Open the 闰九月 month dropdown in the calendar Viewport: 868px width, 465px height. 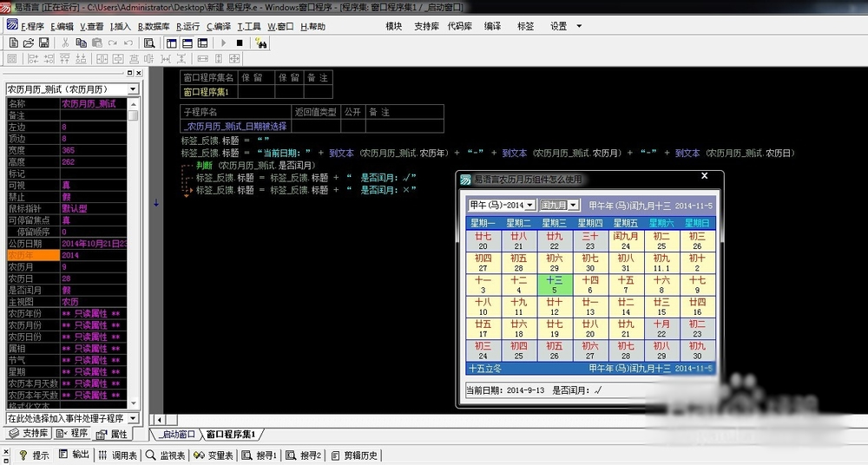coord(574,205)
